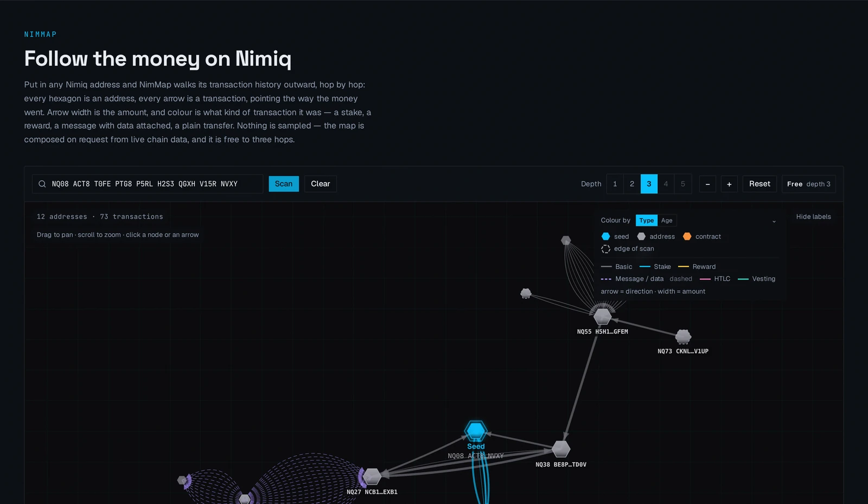This screenshot has height=504, width=868.
Task: Click the blue Stake line swatch
Action: (x=645, y=267)
